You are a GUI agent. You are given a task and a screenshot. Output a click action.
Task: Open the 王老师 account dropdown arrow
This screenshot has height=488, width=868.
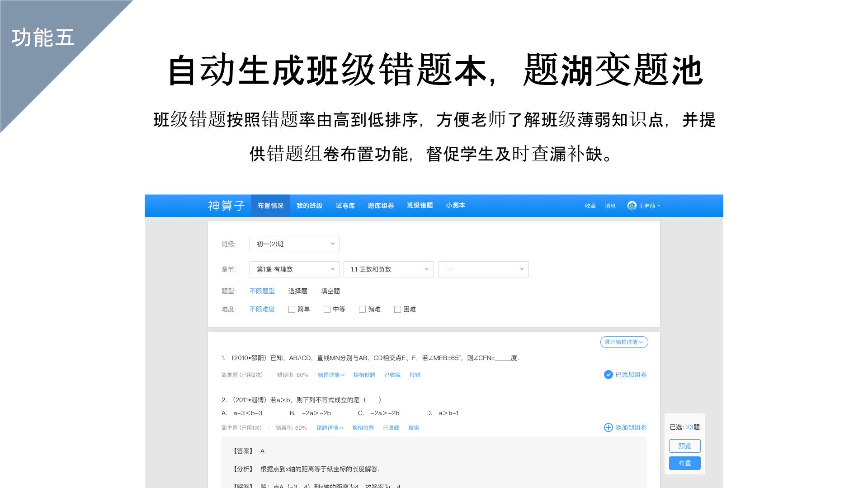tap(659, 206)
